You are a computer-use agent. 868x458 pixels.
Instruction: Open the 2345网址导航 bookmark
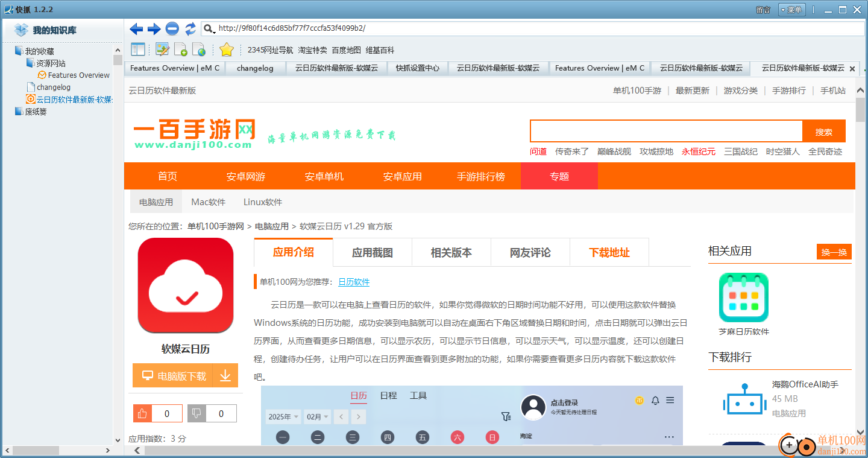point(270,50)
